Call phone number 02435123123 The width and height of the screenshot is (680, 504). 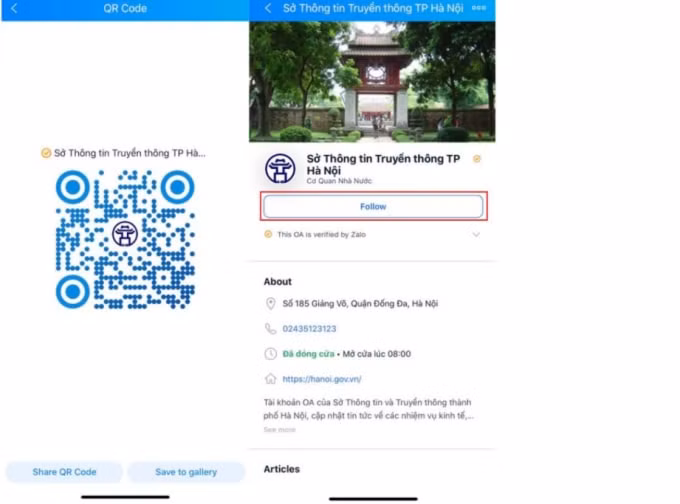pyautogui.click(x=309, y=329)
